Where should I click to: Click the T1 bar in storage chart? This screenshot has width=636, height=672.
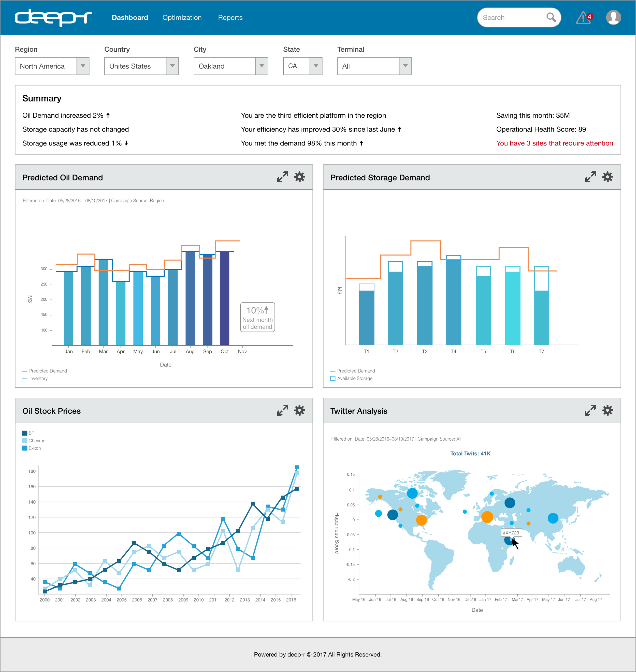pos(367,315)
